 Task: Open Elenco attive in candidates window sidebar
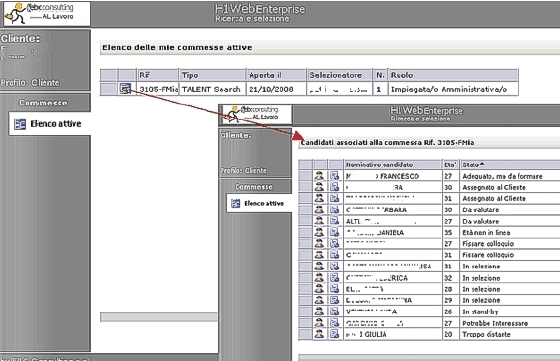259,204
